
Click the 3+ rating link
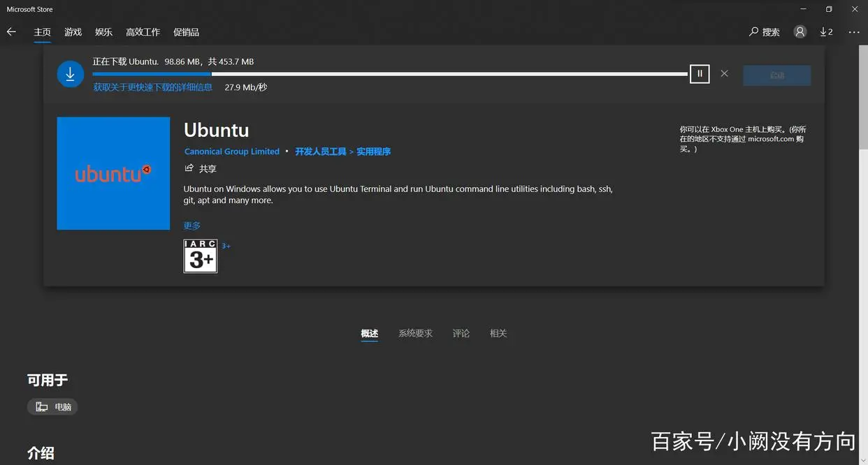coord(226,246)
